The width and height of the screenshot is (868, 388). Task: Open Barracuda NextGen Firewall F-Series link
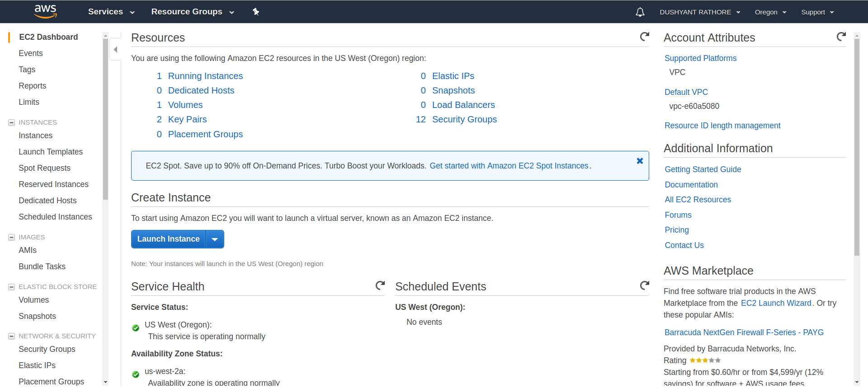tap(744, 332)
